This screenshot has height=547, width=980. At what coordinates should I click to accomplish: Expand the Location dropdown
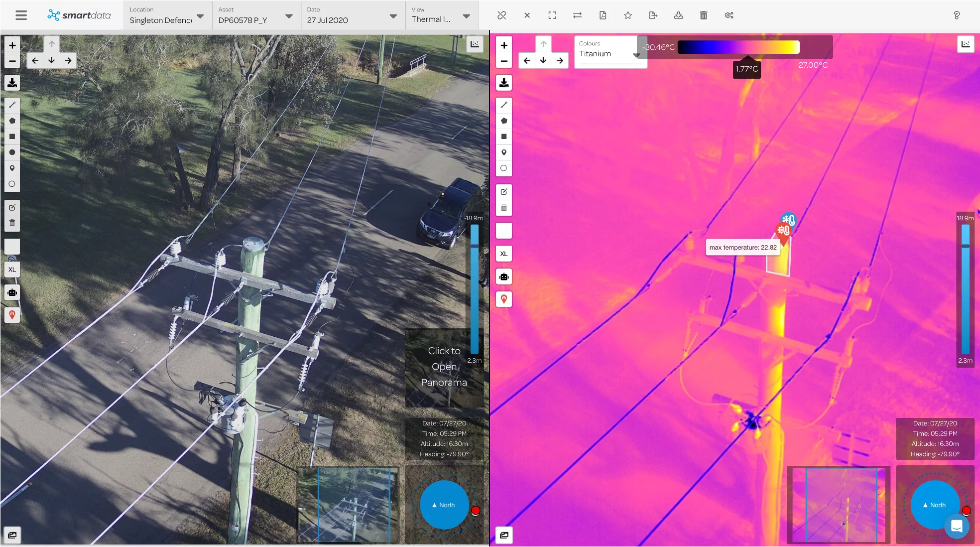[x=167, y=15]
